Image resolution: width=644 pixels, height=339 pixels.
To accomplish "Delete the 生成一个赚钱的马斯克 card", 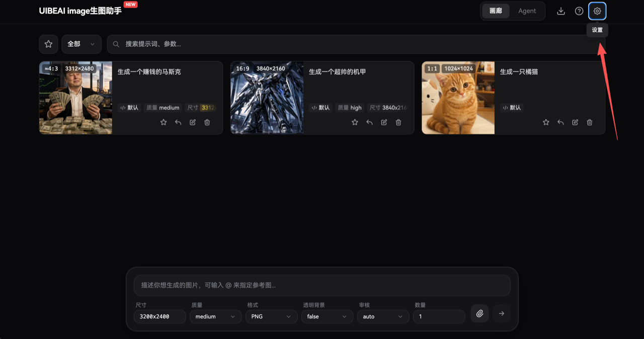I will click(207, 122).
